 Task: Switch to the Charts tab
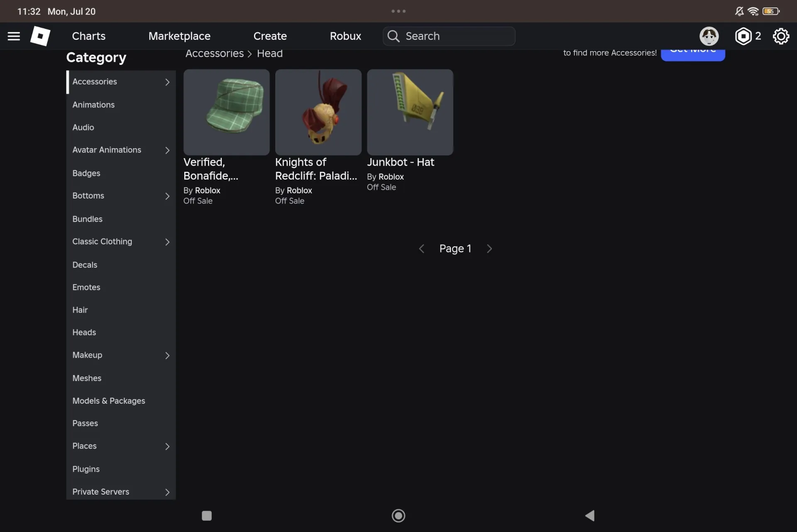pos(89,36)
